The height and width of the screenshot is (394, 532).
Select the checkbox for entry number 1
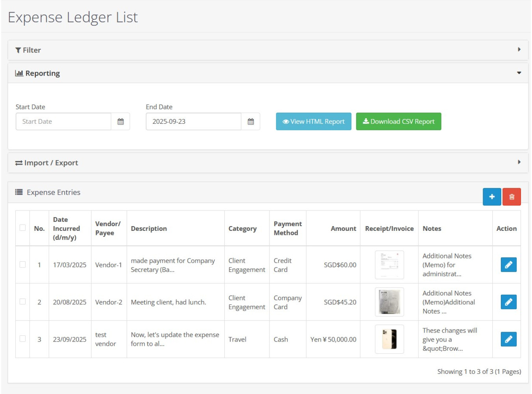tap(23, 264)
